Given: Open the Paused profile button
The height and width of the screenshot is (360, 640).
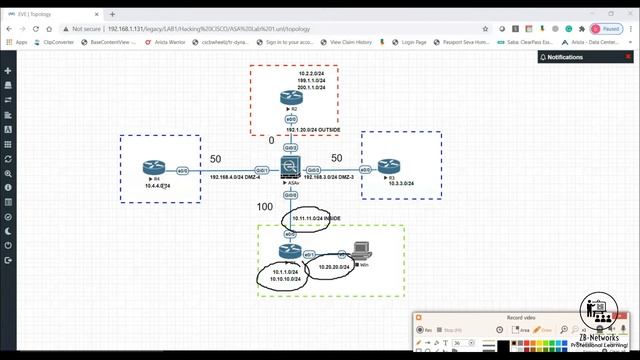Looking at the screenshot, I should [607, 29].
